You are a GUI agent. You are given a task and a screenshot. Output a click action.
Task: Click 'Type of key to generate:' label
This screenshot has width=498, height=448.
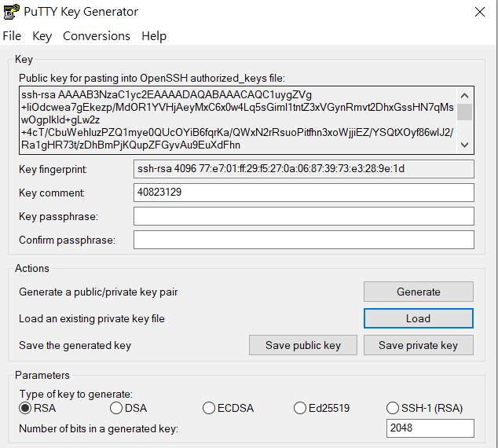(76, 394)
